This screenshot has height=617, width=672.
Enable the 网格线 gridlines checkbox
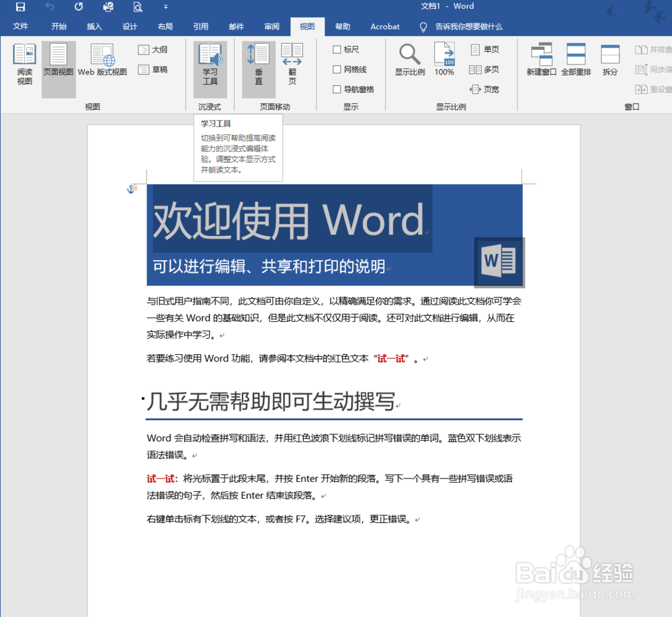click(349, 69)
